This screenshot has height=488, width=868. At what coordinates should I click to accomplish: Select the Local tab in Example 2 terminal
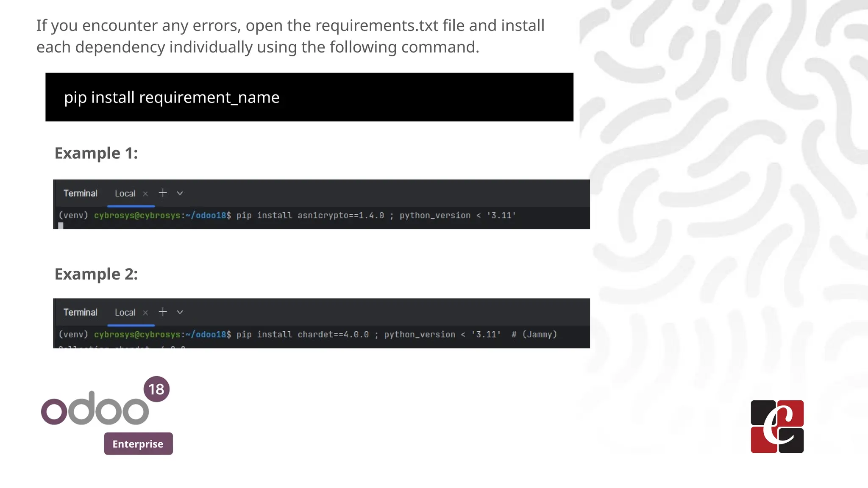(x=125, y=313)
